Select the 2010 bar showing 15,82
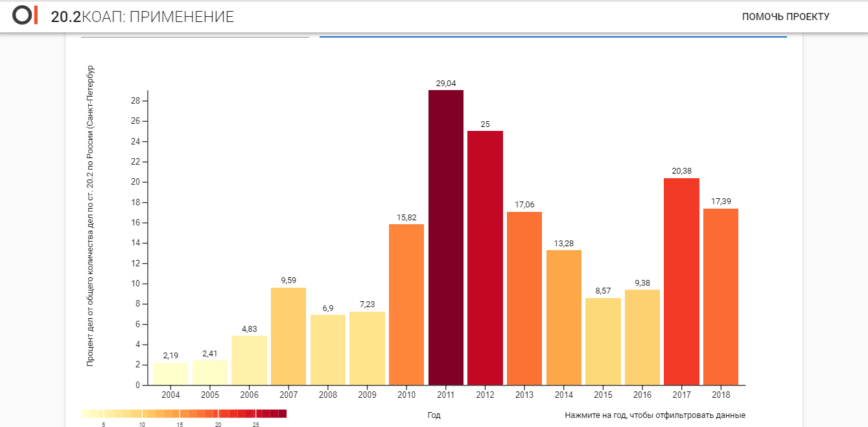 point(406,305)
